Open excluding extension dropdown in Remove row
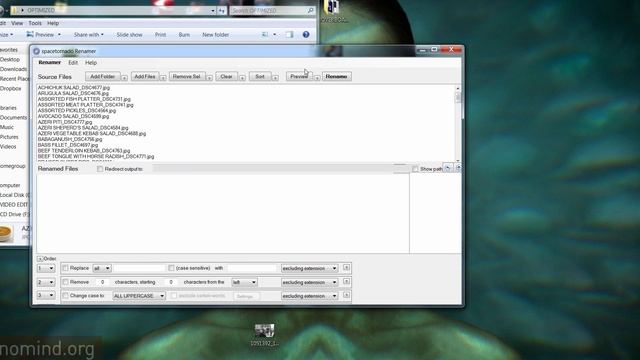Image resolution: width=640 pixels, height=360 pixels. [309, 282]
